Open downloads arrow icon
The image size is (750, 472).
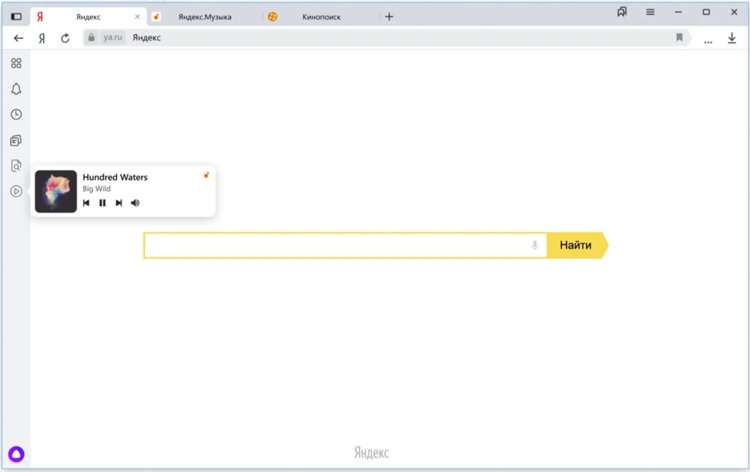(x=732, y=38)
